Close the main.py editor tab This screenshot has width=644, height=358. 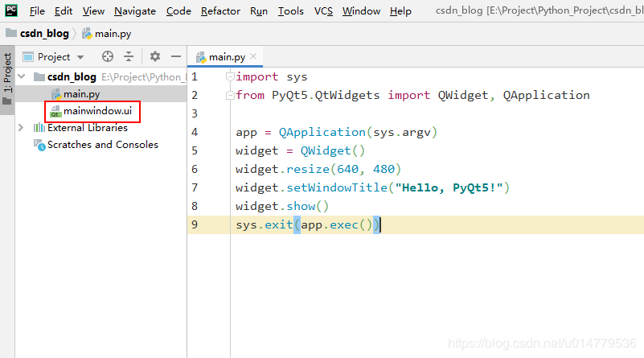[x=253, y=56]
